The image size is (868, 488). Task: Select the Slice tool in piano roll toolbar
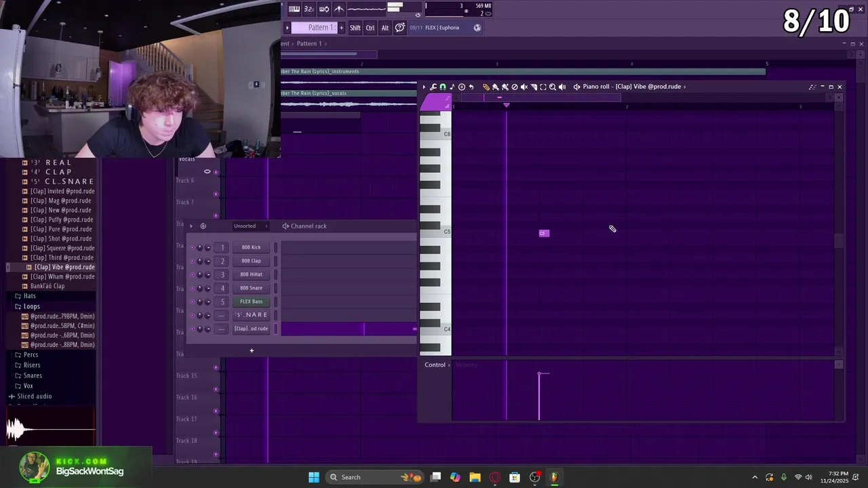(534, 87)
